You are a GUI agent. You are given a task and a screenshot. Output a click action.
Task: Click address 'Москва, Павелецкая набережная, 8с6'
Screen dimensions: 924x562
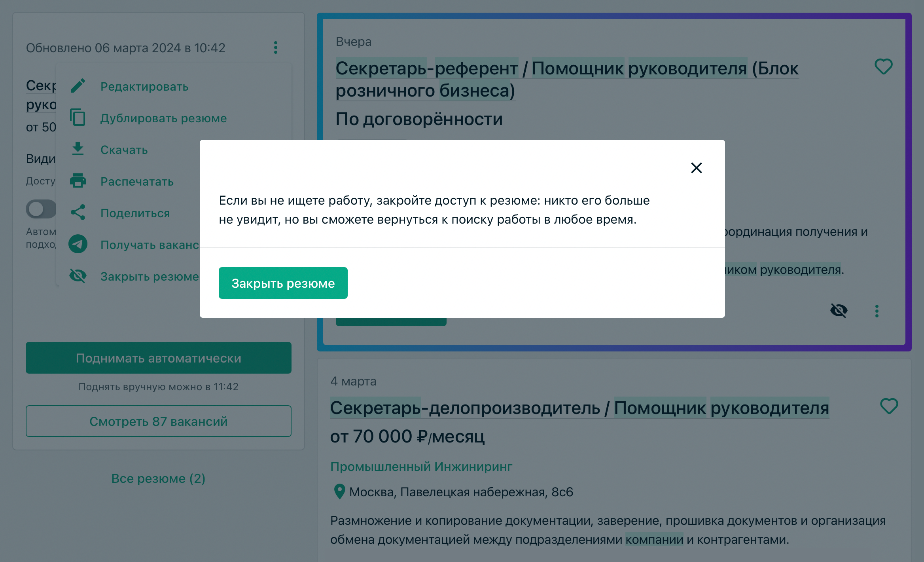click(x=461, y=492)
